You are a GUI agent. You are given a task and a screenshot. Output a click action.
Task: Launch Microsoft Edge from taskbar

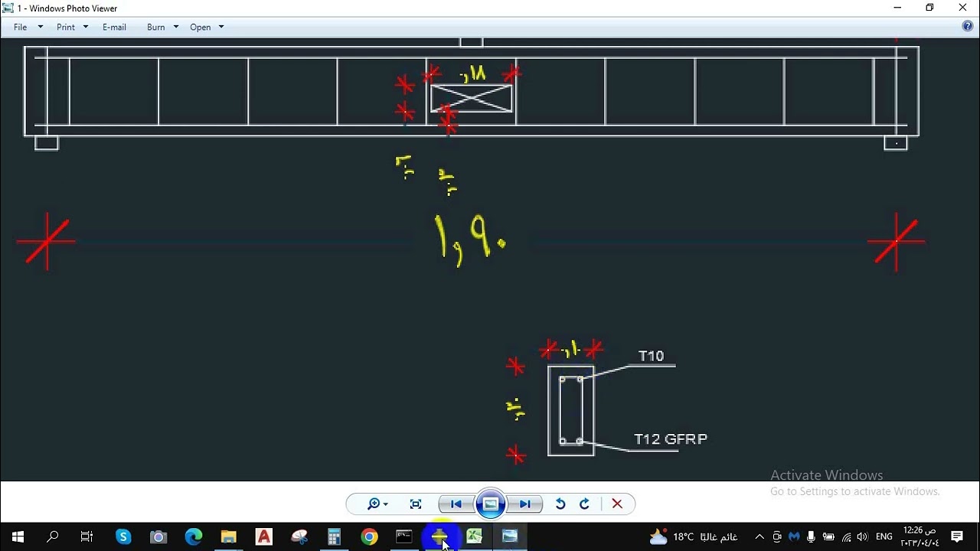click(194, 536)
